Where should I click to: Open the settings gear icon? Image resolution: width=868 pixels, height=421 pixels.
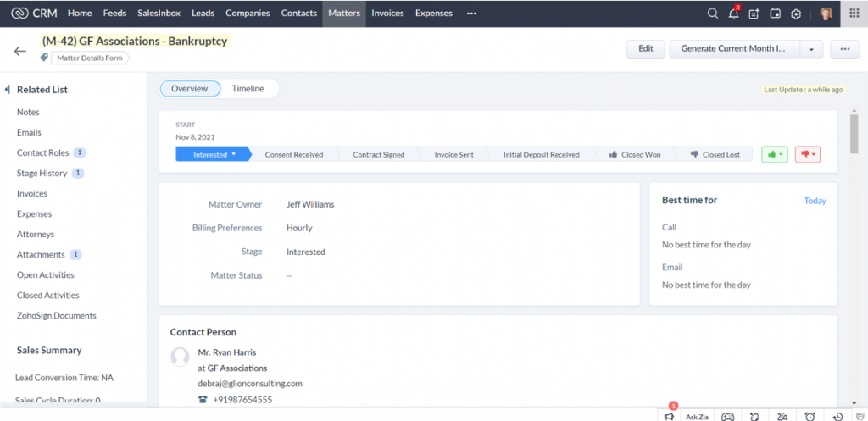pyautogui.click(x=796, y=14)
